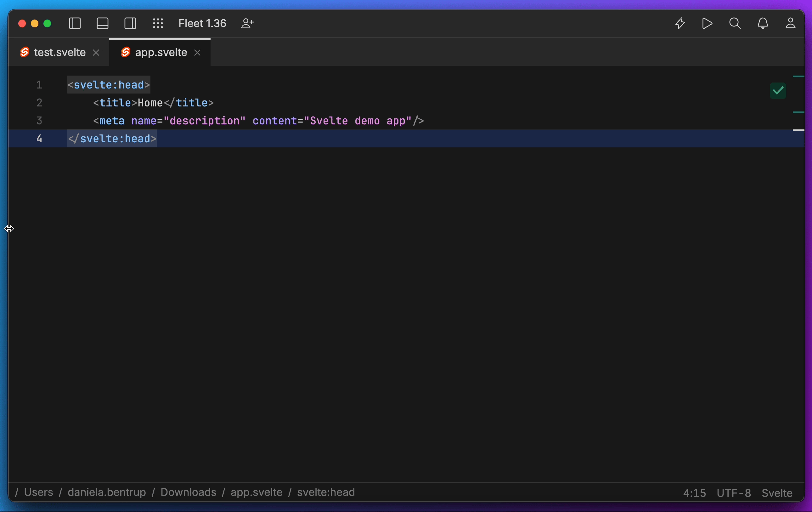This screenshot has width=812, height=512.
Task: Open app.svelte breadcrumb segment
Action: pyautogui.click(x=257, y=492)
